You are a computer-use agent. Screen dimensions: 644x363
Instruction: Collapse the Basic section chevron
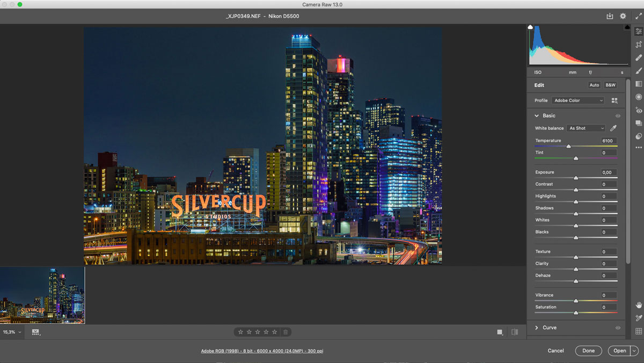(x=537, y=115)
